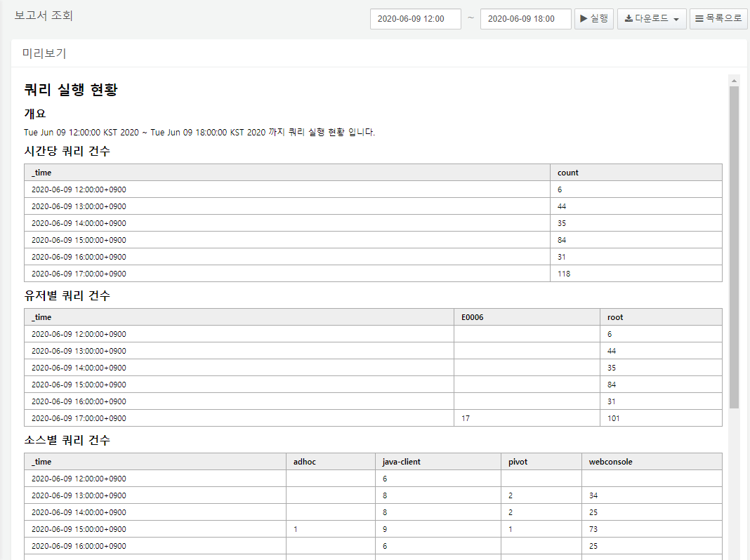Click the end date field 2020-06-09 18:00
Image resolution: width=750 pixels, height=560 pixels.
tap(526, 19)
